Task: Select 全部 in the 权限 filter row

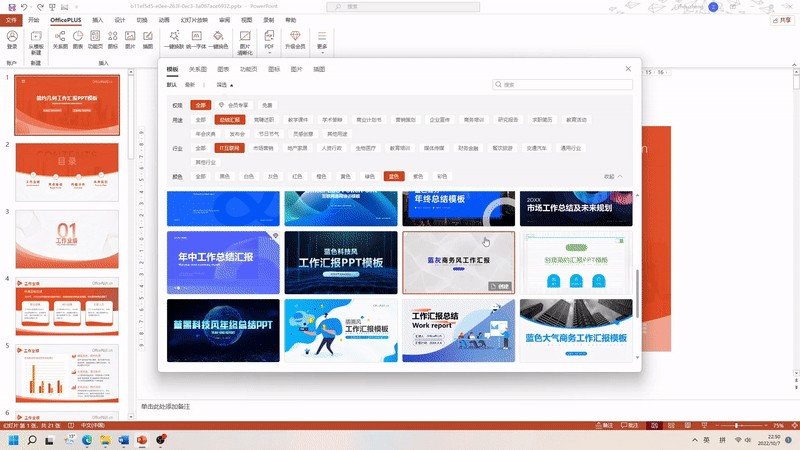Action: click(x=201, y=105)
